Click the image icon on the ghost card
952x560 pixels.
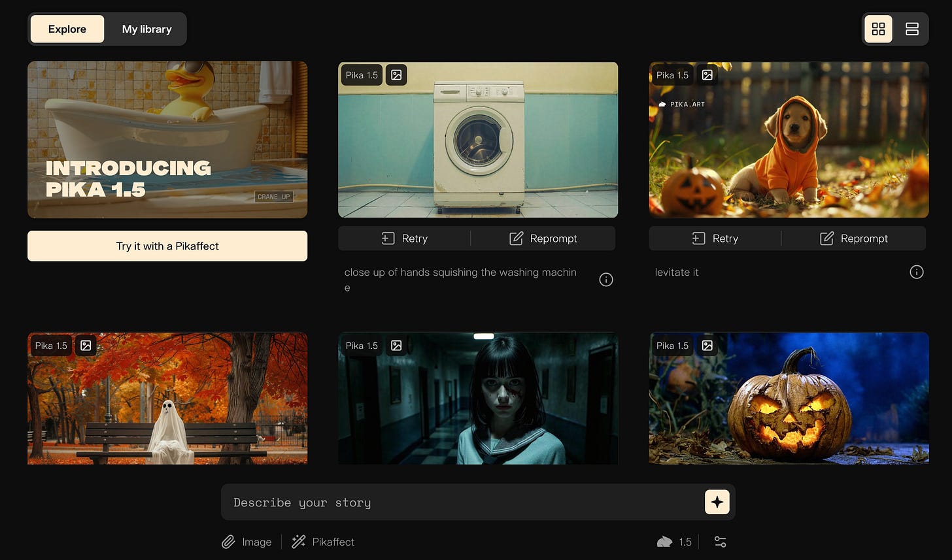point(86,346)
